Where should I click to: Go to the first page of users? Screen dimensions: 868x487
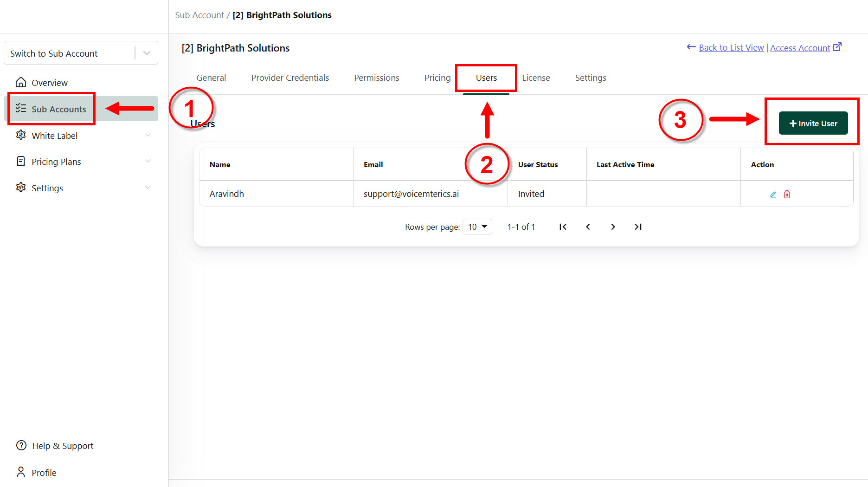(563, 227)
